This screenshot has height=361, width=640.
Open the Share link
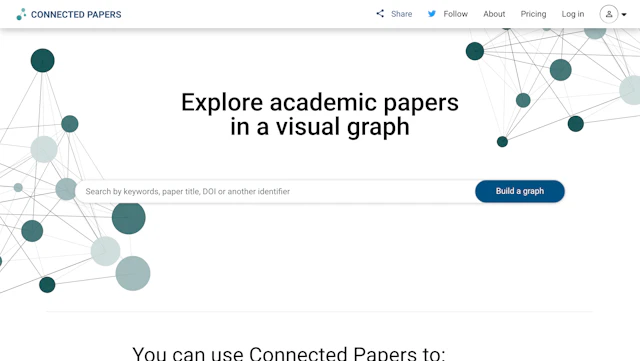(x=401, y=14)
